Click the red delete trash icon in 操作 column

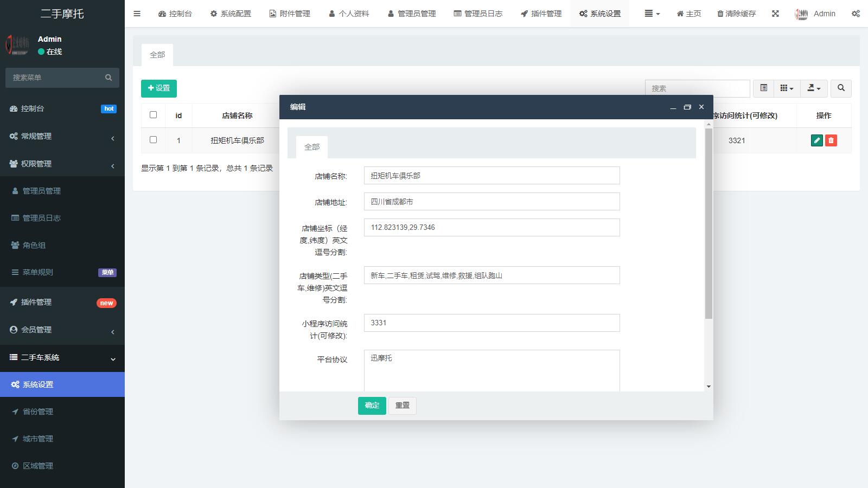832,140
